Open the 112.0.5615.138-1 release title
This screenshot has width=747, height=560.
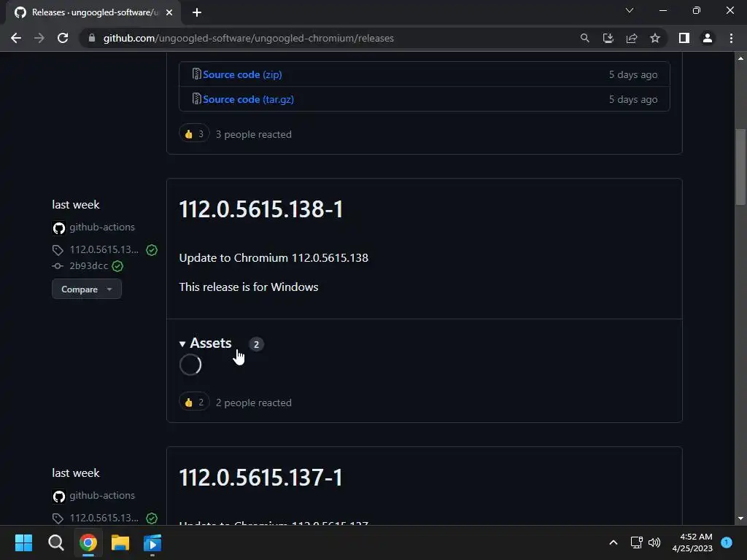[260, 209]
